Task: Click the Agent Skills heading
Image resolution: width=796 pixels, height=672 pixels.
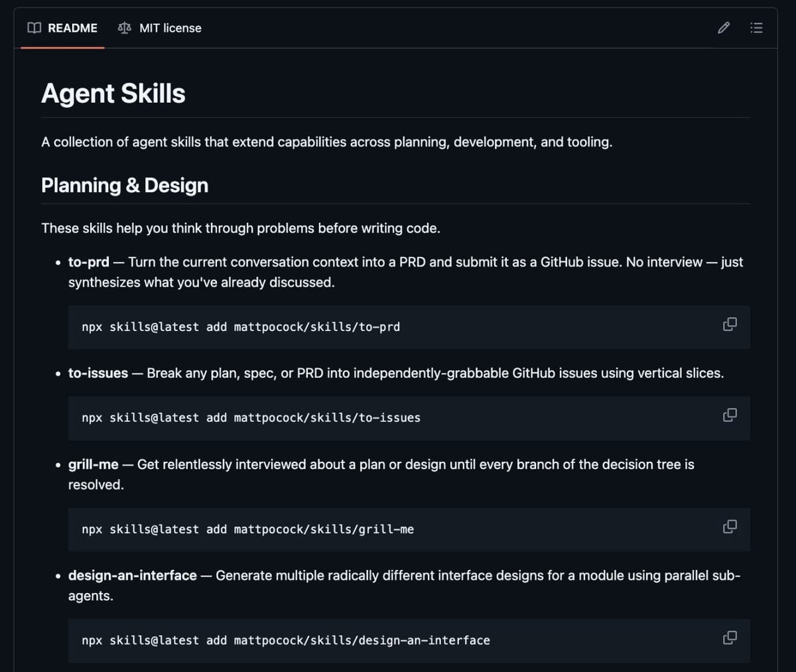Action: click(113, 94)
